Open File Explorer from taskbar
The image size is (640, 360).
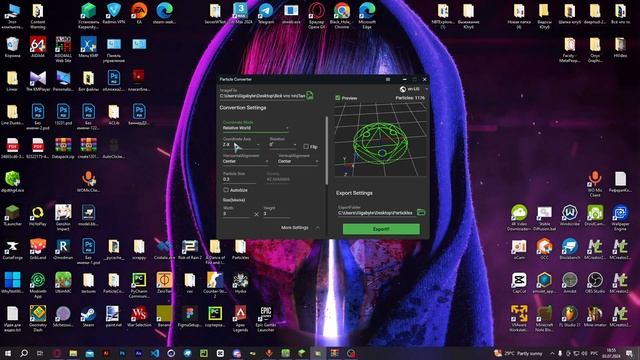tap(73, 353)
